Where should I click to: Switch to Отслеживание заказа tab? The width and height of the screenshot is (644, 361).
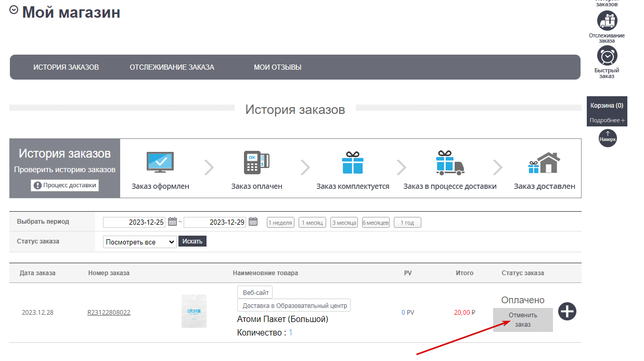[172, 67]
